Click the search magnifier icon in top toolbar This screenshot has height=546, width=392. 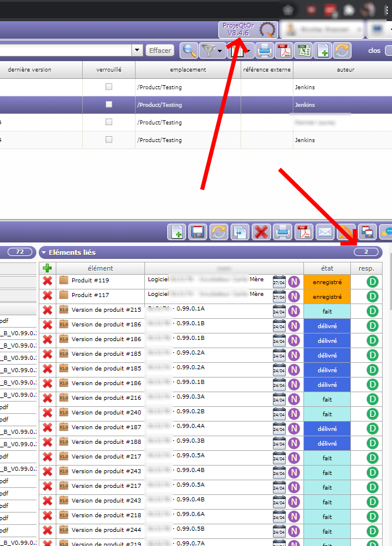(188, 51)
